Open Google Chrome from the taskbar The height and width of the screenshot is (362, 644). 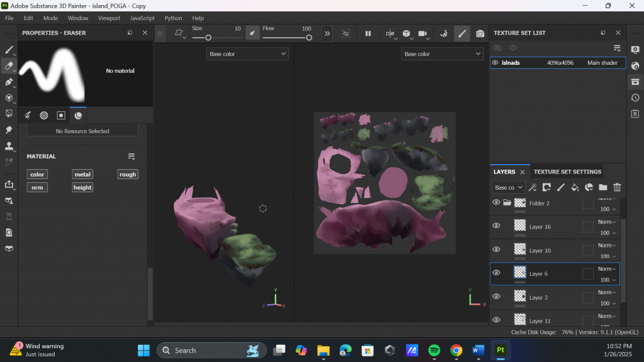[456, 350]
